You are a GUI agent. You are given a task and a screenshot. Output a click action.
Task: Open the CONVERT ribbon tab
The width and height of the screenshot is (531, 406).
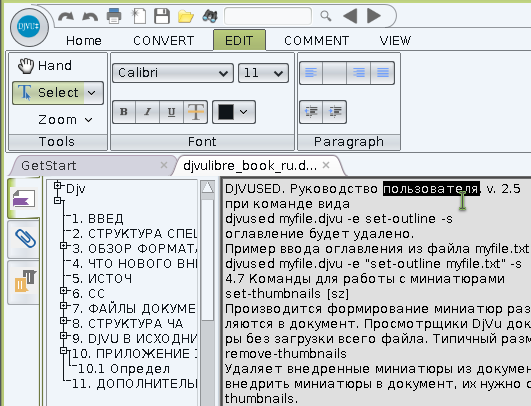point(164,41)
